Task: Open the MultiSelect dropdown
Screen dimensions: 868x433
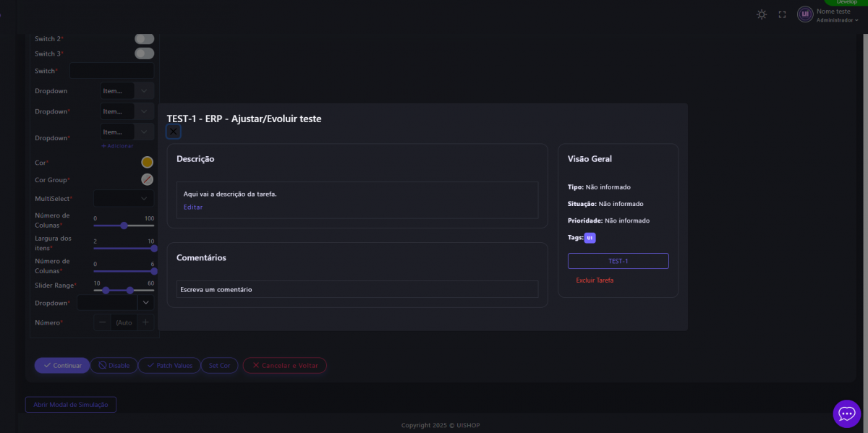Action: coord(123,198)
